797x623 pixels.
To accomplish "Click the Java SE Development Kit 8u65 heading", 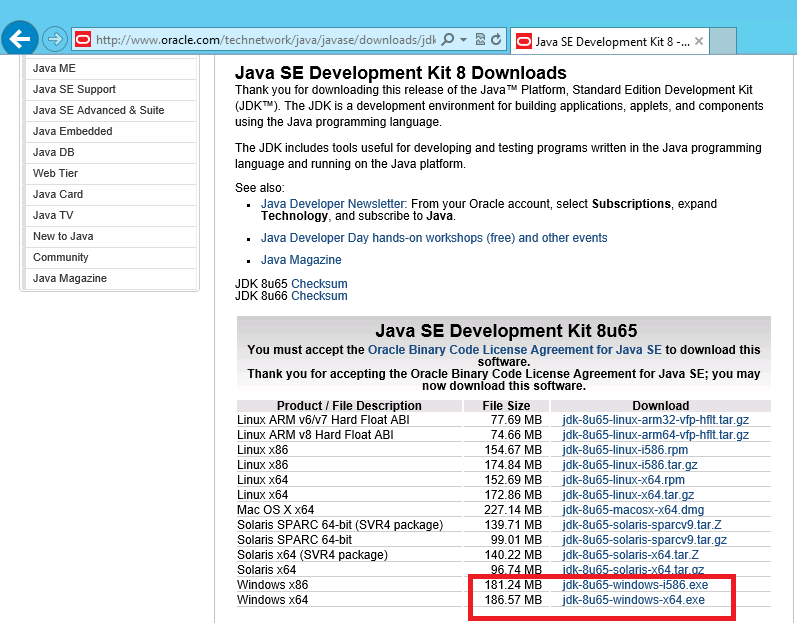I will (506, 331).
